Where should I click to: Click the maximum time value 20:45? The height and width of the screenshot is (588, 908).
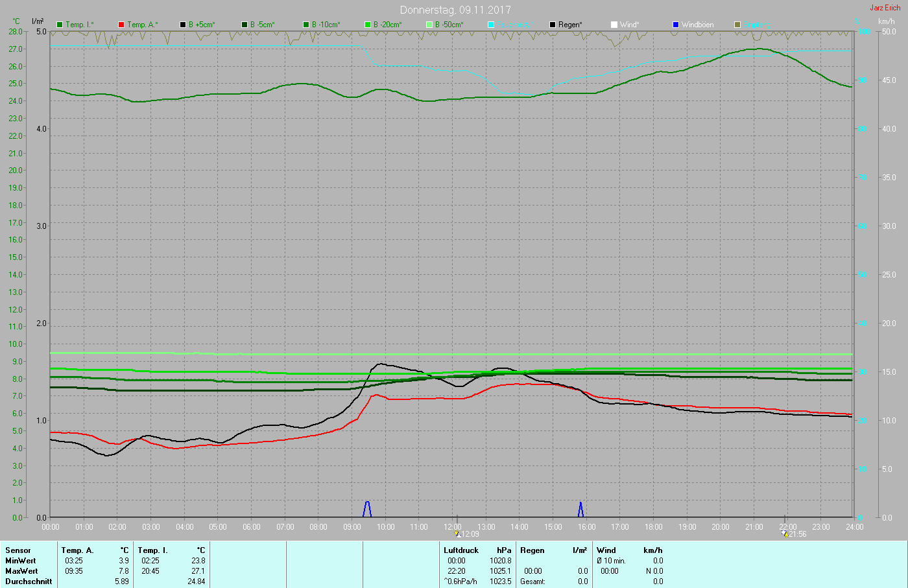point(150,571)
